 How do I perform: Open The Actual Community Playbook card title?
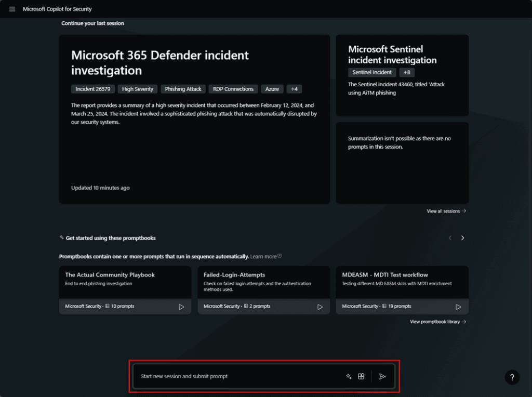[110, 275]
